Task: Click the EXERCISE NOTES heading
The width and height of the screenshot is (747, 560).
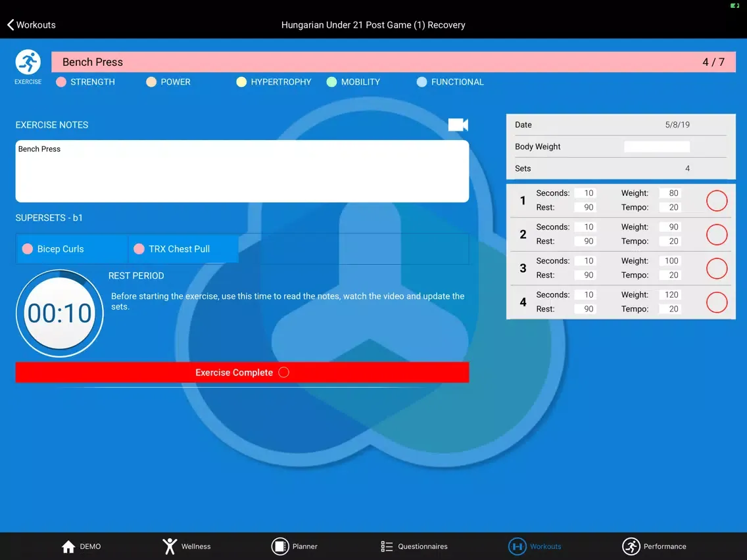Action: coord(52,125)
